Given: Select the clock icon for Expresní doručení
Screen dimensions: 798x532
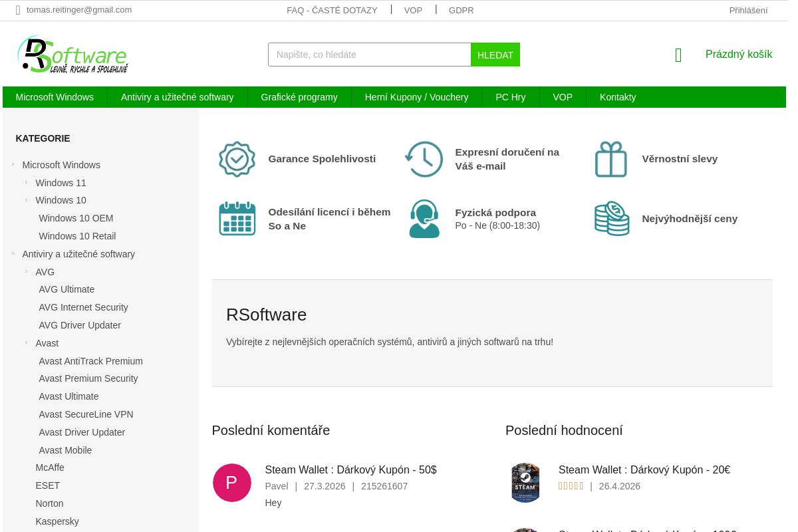Looking at the screenshot, I should [x=424, y=159].
